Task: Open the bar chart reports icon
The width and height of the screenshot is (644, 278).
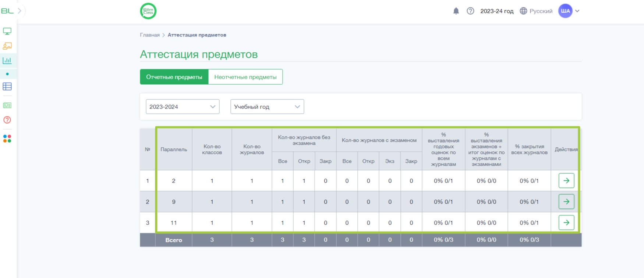Action: 7,60
